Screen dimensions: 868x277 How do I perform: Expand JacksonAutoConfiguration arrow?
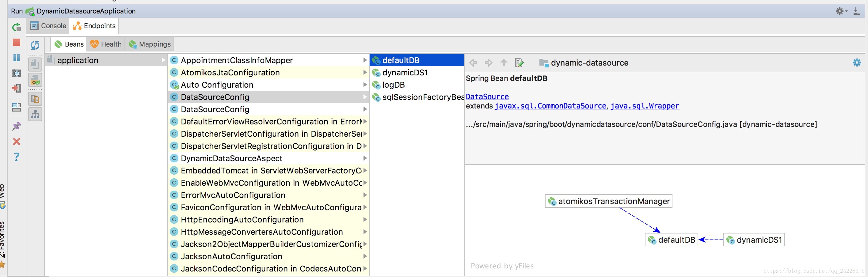[x=365, y=256]
